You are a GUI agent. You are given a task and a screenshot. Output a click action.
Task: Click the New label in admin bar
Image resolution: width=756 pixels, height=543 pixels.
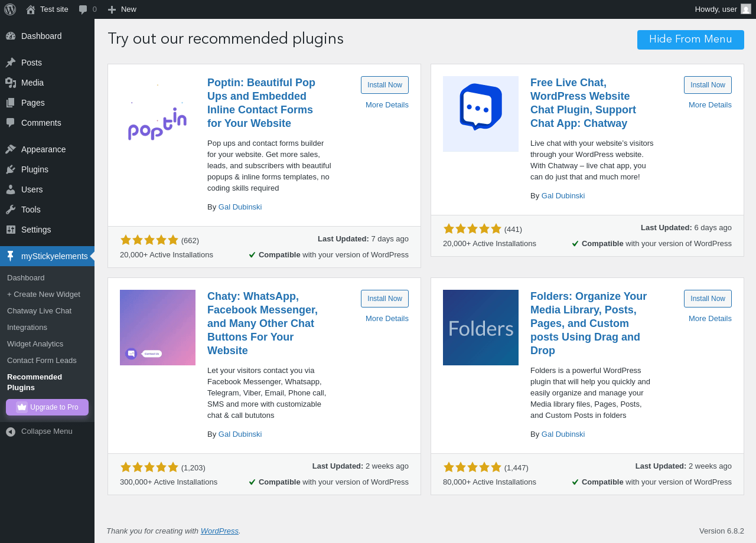click(129, 9)
